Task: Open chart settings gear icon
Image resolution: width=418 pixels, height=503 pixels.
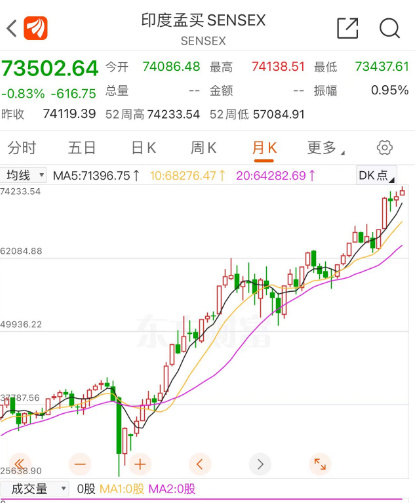Action: pos(384,148)
